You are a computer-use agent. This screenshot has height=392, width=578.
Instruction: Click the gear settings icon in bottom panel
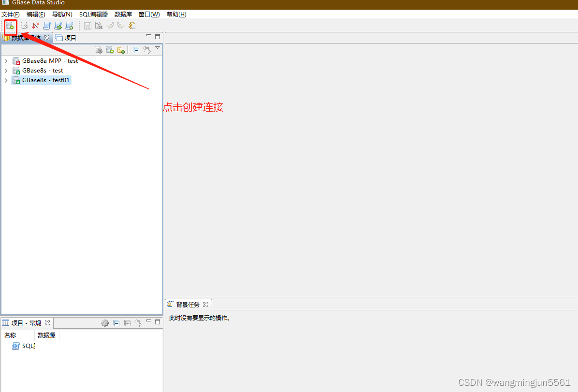coord(105,323)
